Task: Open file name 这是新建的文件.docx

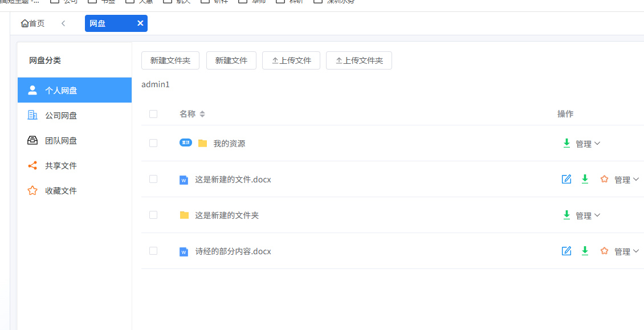Action: click(x=233, y=180)
